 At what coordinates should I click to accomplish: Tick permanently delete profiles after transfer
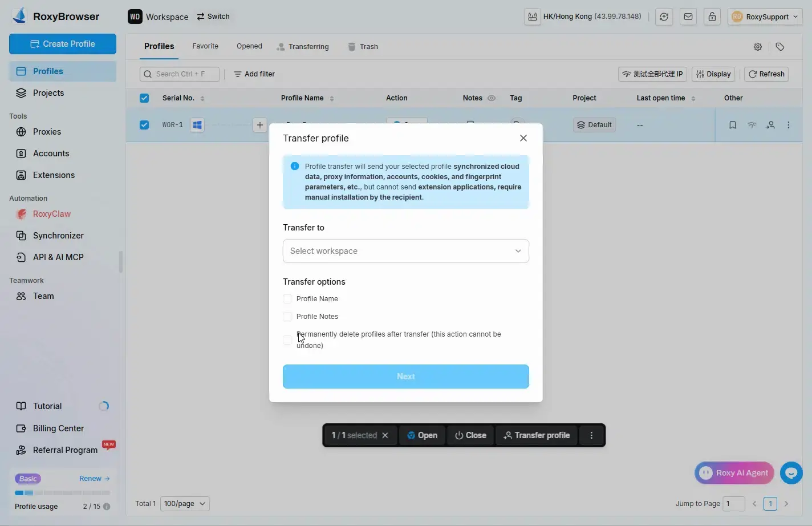(x=287, y=340)
